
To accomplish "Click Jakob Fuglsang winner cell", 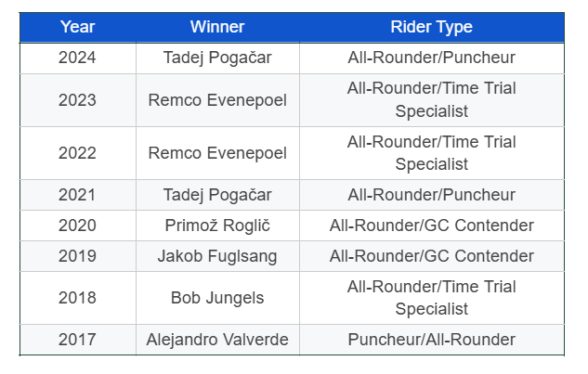I will point(217,256).
